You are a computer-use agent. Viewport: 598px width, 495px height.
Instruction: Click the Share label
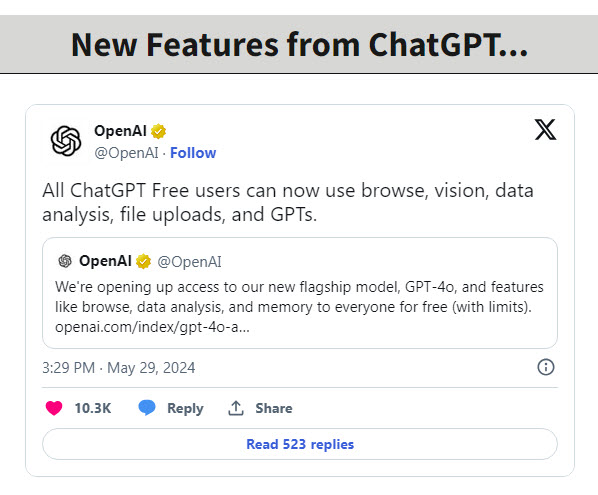point(274,408)
